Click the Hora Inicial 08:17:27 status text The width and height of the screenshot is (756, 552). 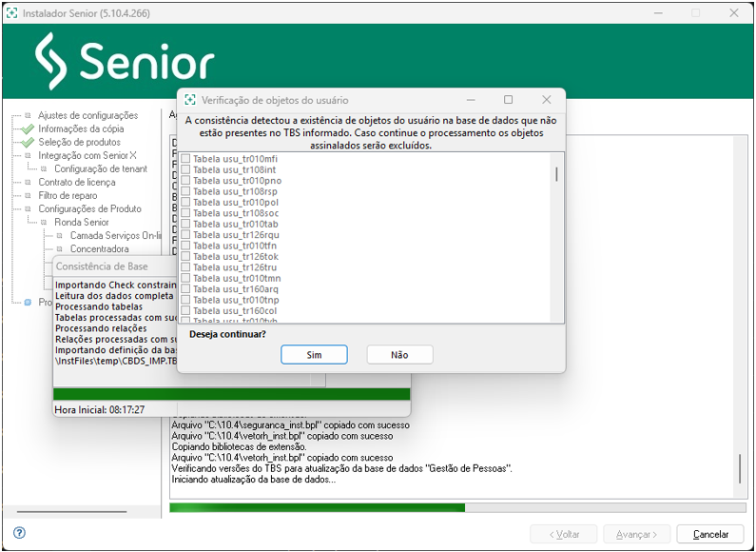point(99,409)
